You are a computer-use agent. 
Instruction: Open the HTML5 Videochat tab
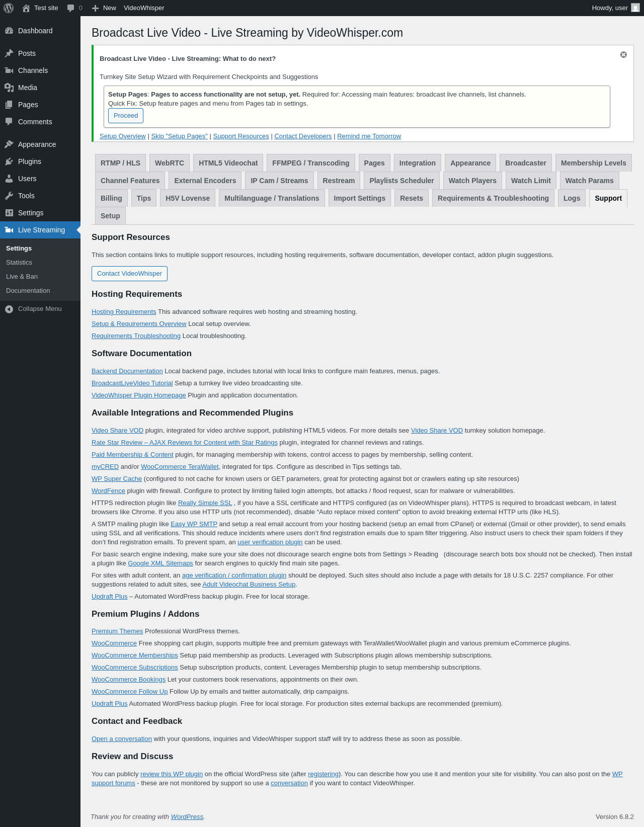click(228, 163)
